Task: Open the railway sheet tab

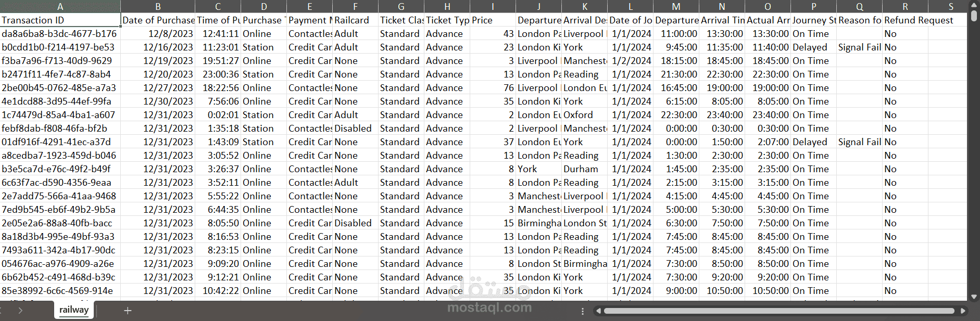Action: click(74, 310)
